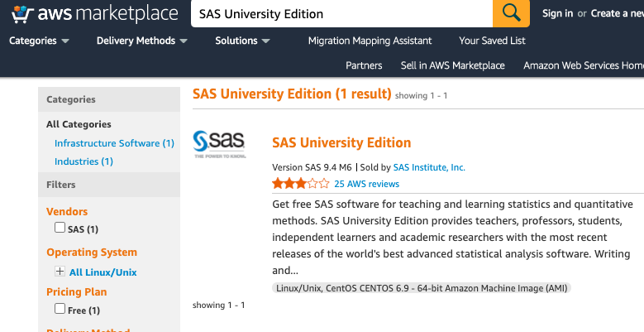Expand the All Linux/Unix plus icon
644x332 pixels.
(60, 272)
